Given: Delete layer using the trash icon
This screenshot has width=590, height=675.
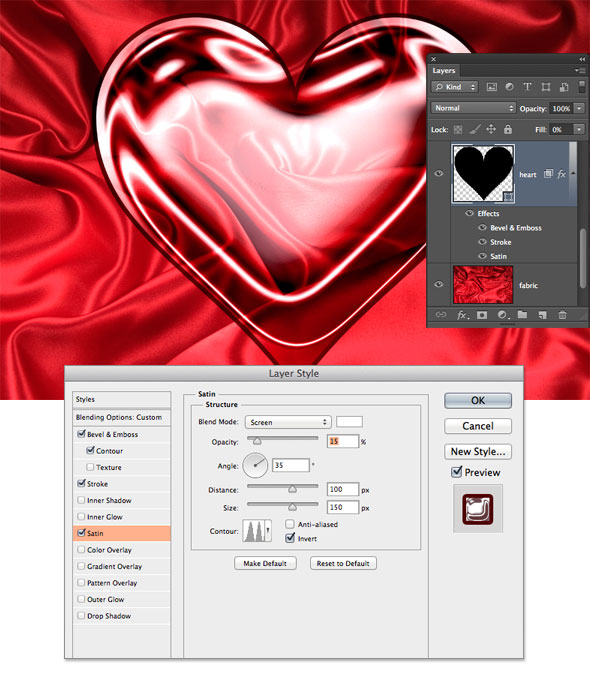Looking at the screenshot, I should click(x=562, y=315).
